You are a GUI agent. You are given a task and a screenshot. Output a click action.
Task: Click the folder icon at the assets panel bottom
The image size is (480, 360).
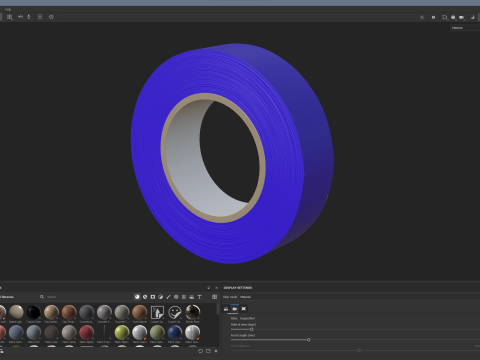click(208, 351)
